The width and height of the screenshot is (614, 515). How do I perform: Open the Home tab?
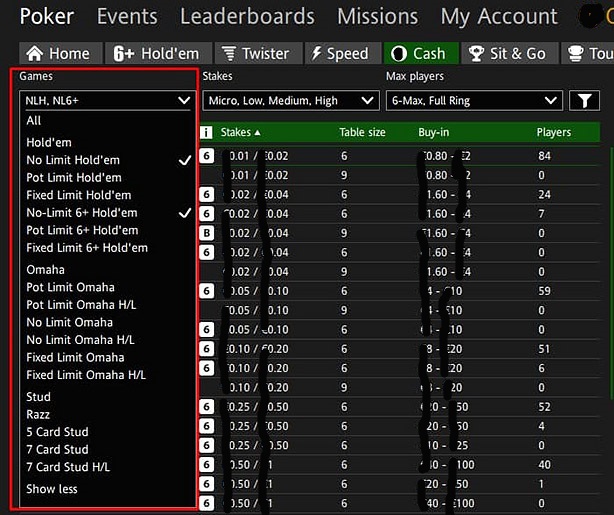[61, 53]
